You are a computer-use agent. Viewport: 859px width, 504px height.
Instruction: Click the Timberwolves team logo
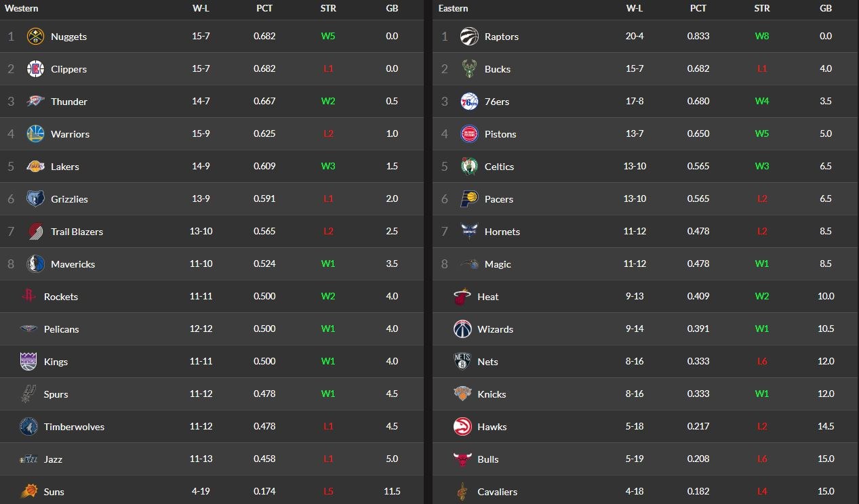[x=28, y=427]
